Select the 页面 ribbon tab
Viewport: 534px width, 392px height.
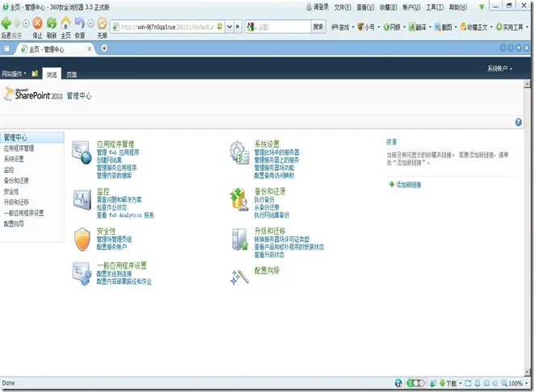pos(72,74)
